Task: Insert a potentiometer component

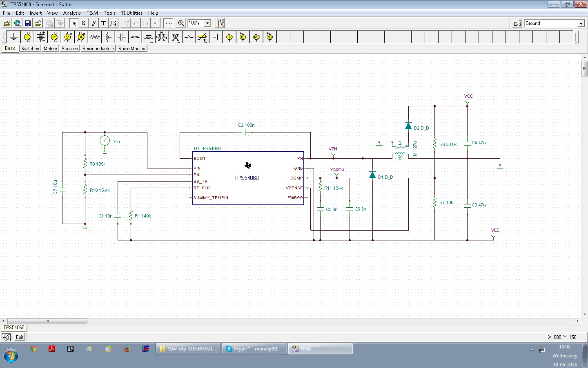Action: (x=108, y=37)
